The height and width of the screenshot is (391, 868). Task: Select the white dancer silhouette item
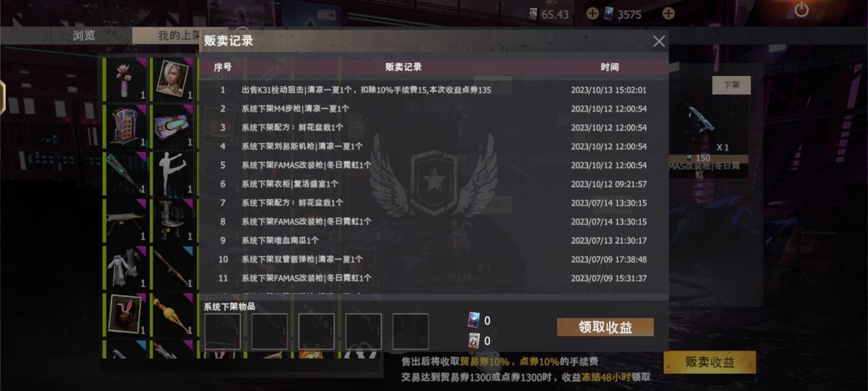173,173
